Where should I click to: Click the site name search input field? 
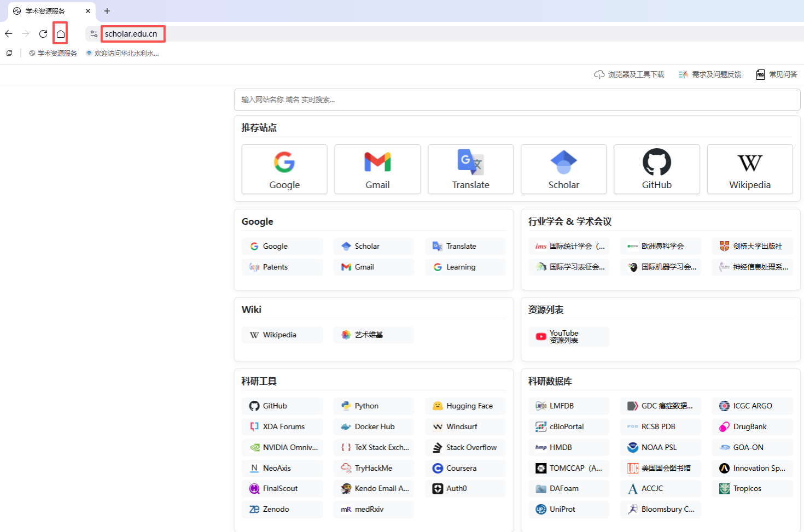pos(517,100)
